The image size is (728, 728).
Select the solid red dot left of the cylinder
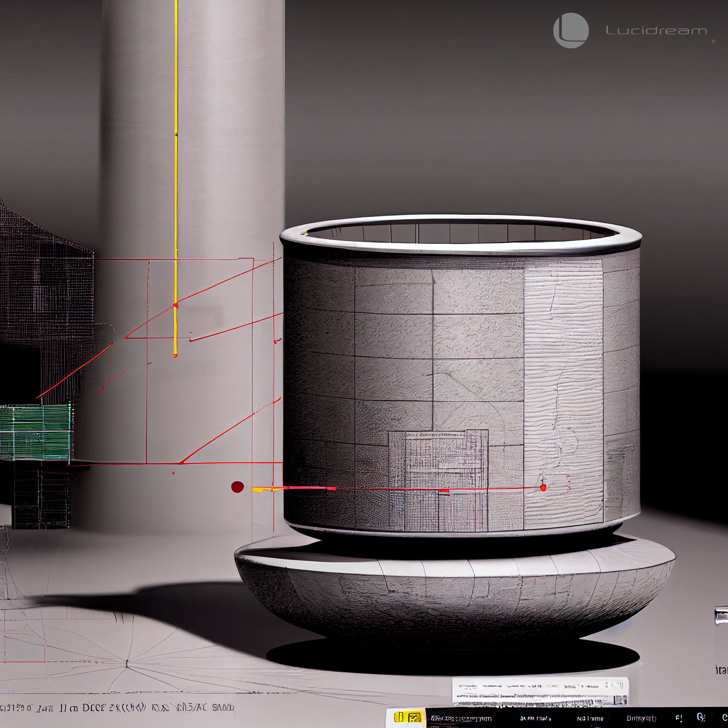[x=237, y=487]
